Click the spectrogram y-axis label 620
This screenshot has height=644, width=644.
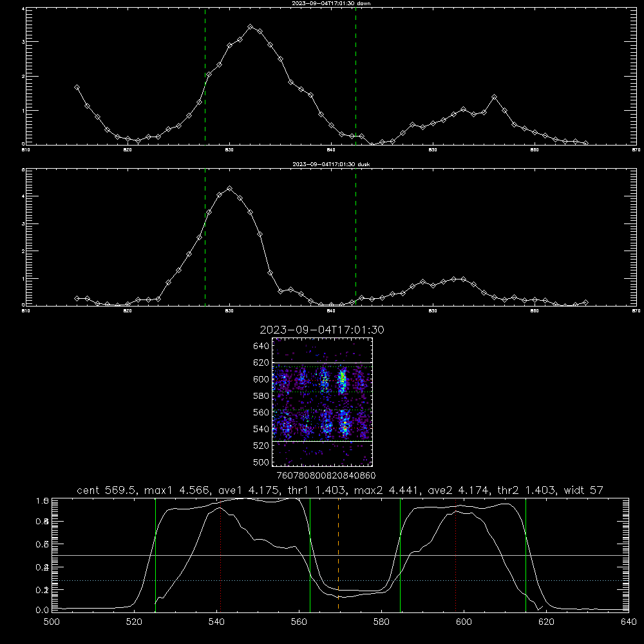(261, 363)
